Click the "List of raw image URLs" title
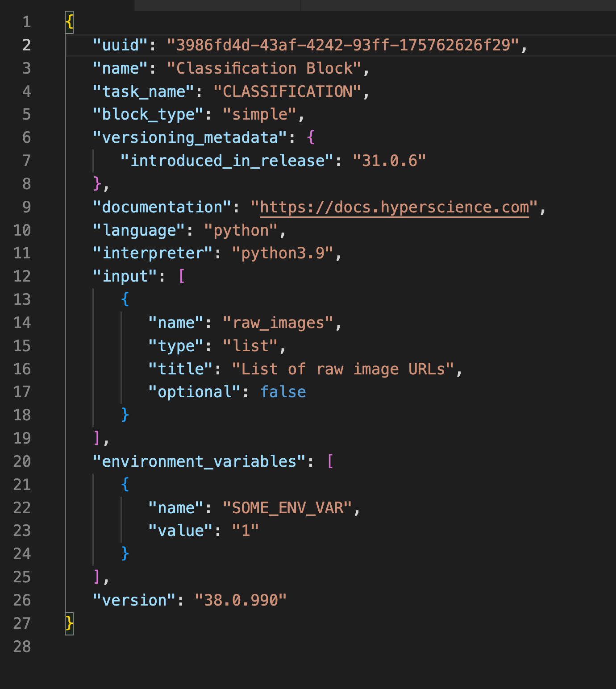The height and width of the screenshot is (689, 616). tap(343, 369)
